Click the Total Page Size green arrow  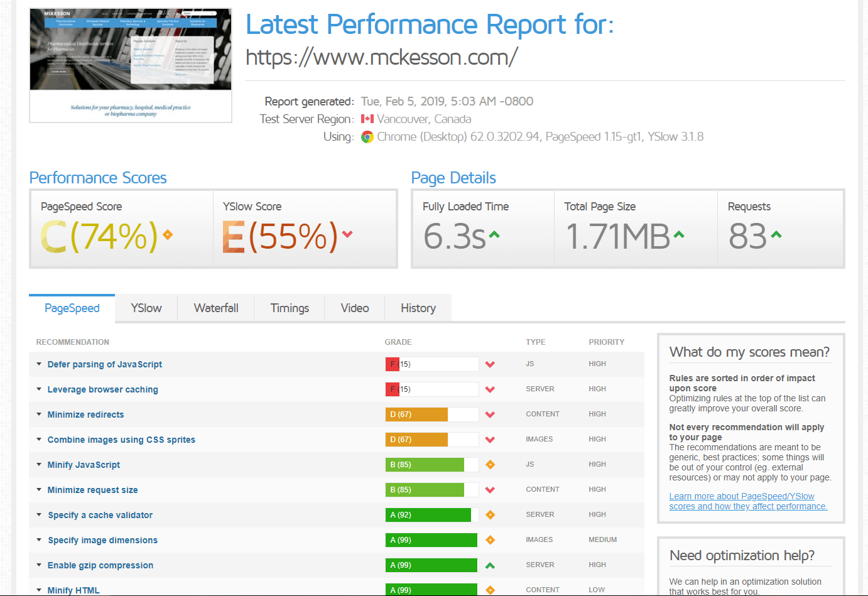click(679, 235)
